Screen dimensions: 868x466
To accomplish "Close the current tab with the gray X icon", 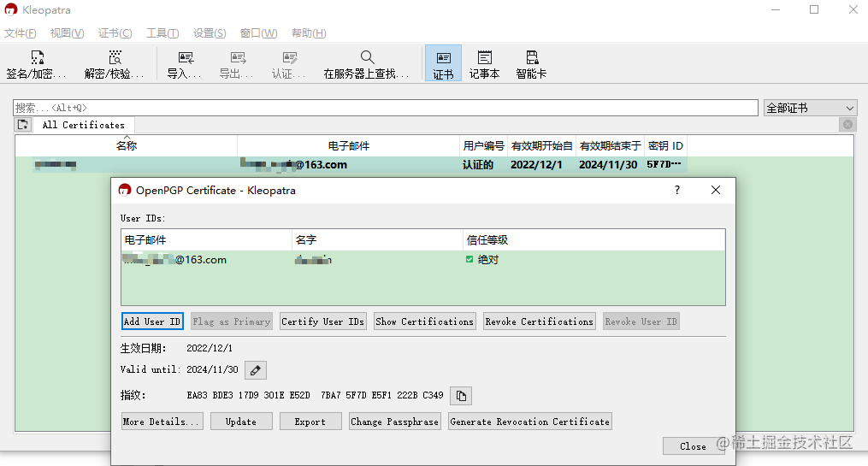I will coord(847,125).
